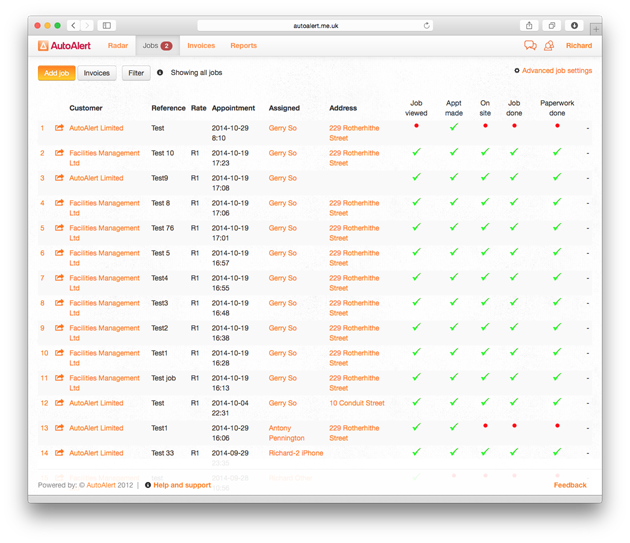630x543 pixels.
Task: Open the share icon for job row 4
Action: pos(59,203)
